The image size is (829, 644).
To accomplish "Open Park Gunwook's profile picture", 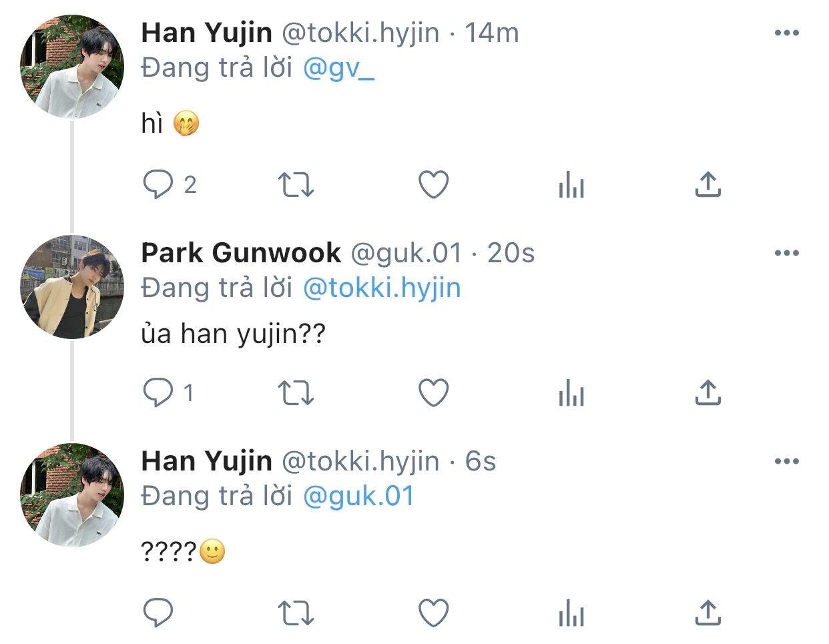I will (x=72, y=287).
